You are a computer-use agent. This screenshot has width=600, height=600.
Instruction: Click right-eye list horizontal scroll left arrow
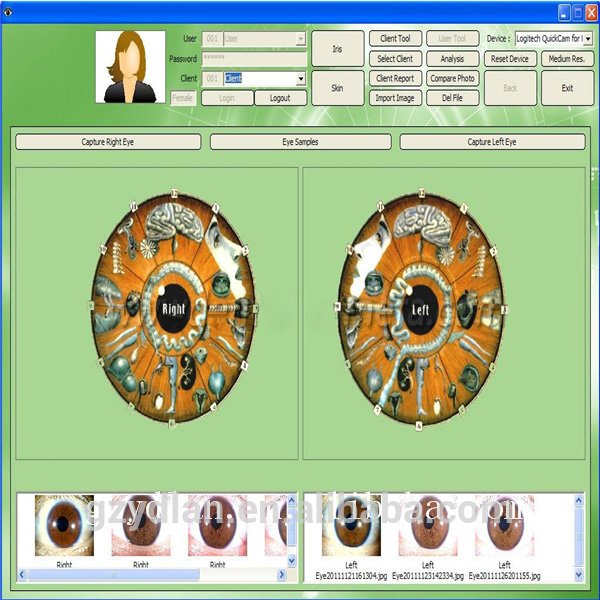pyautogui.click(x=22, y=574)
